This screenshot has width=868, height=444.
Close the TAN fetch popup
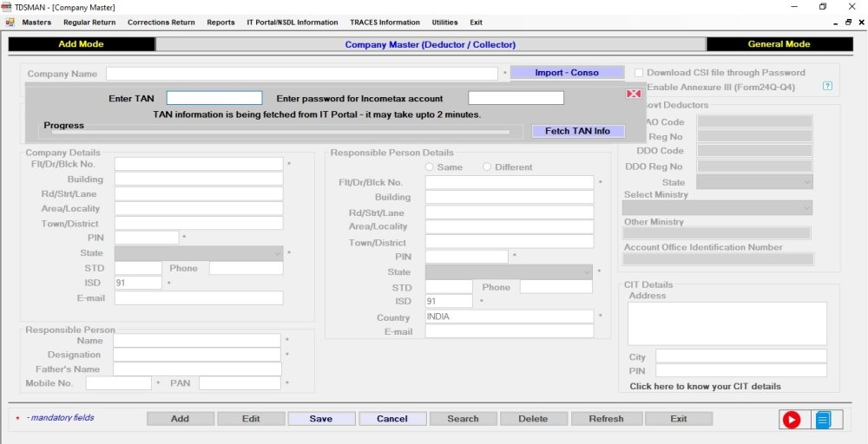tap(634, 94)
